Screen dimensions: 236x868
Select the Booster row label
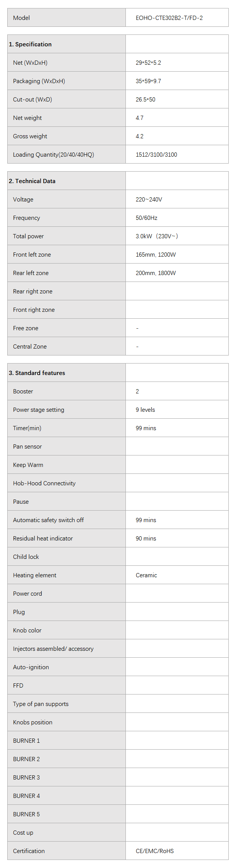pyautogui.click(x=23, y=391)
